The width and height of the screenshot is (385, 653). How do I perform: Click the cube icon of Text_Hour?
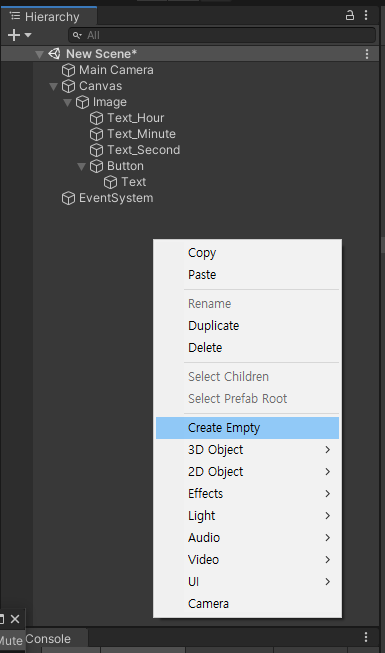(x=96, y=118)
